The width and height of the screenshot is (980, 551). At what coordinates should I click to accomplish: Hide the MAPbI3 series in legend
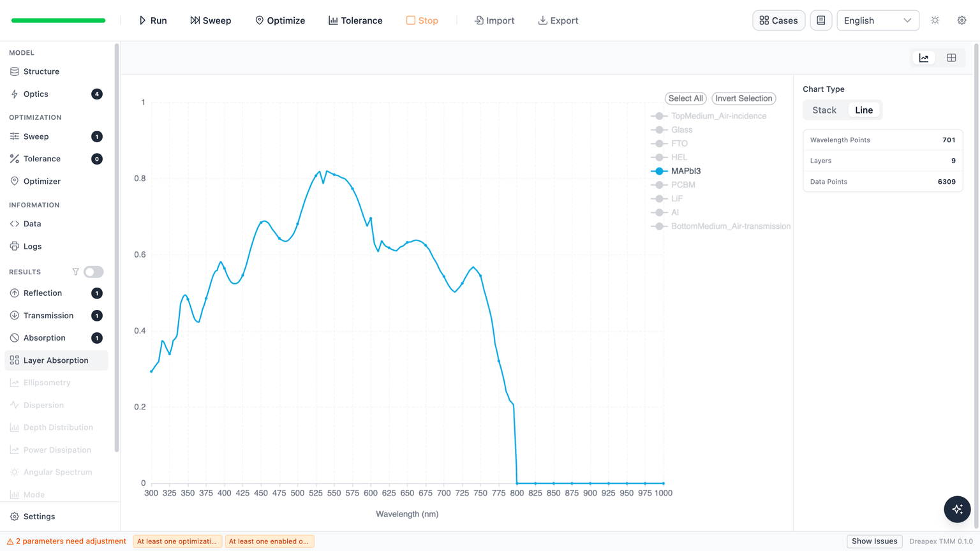coord(676,171)
